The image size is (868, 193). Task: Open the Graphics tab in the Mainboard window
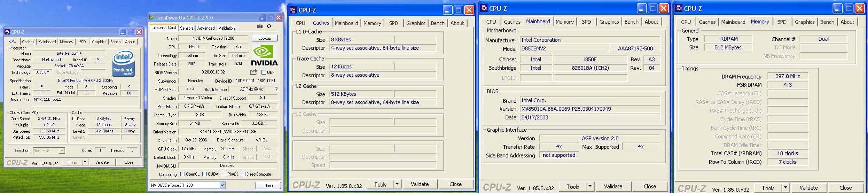pos(609,22)
